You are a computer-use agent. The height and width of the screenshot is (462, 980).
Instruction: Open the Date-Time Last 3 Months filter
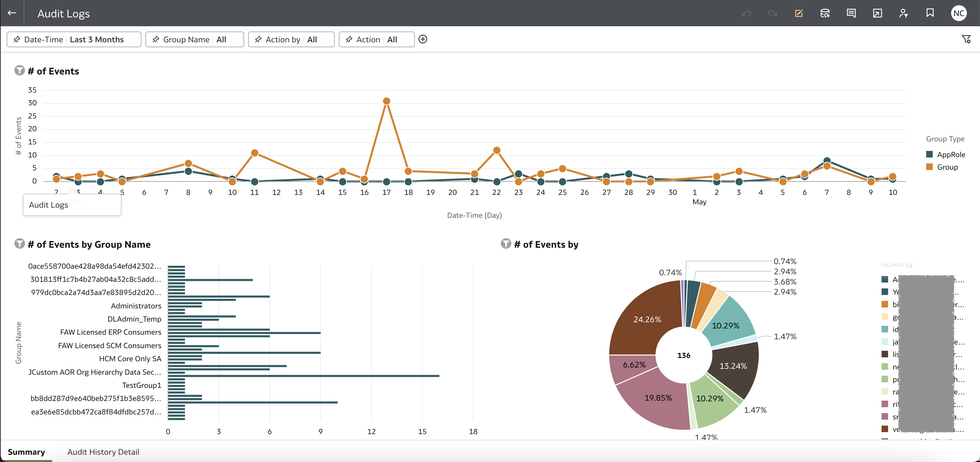pyautogui.click(x=74, y=39)
